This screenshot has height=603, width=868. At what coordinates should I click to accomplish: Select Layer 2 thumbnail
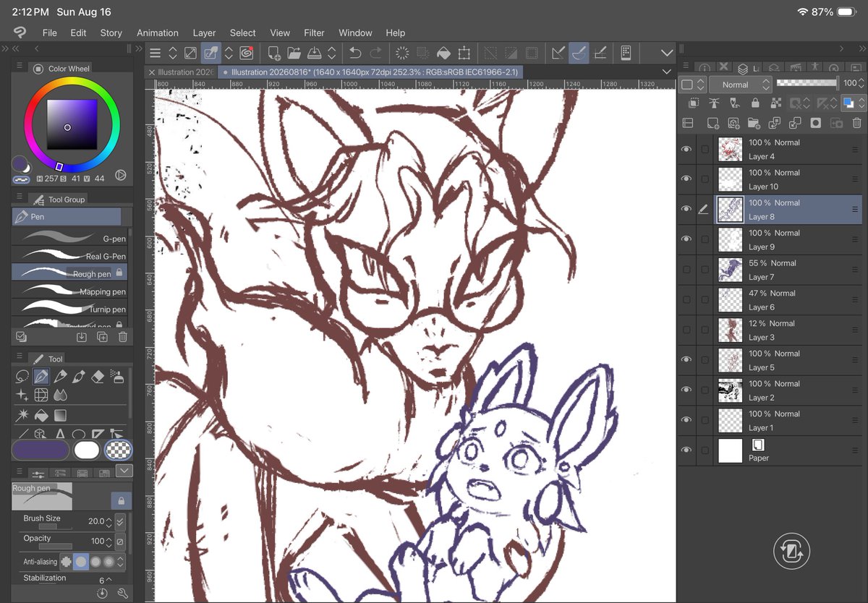click(731, 390)
